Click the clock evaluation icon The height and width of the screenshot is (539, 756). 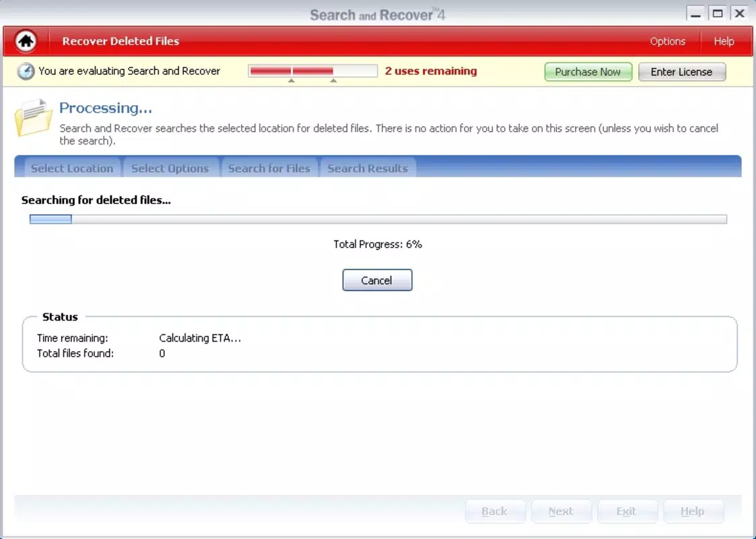pos(26,71)
